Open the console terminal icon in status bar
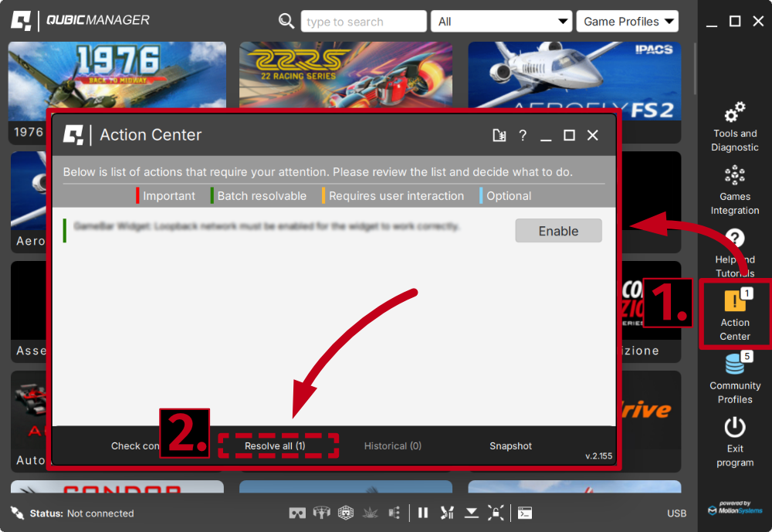Viewport: 772px width, 532px height. (x=526, y=513)
